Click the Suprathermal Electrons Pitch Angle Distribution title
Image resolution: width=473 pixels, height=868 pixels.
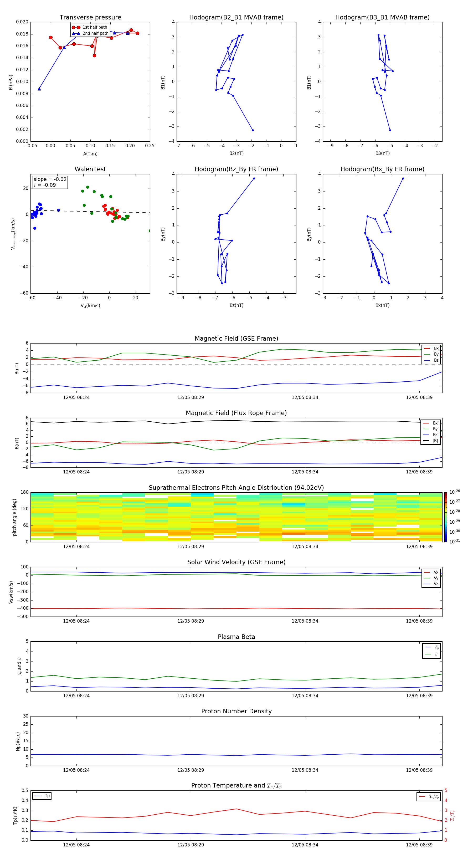(x=236, y=488)
